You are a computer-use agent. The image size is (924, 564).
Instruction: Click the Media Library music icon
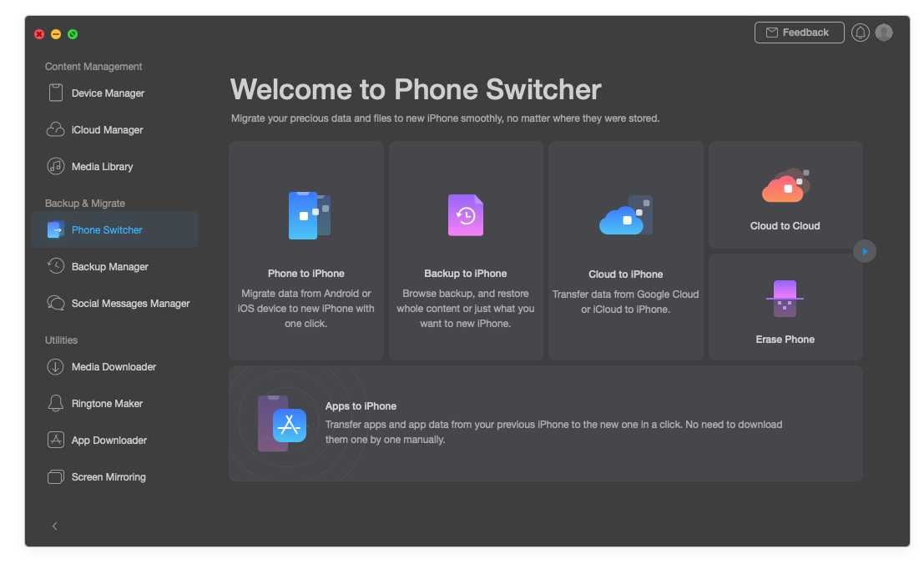click(x=56, y=167)
